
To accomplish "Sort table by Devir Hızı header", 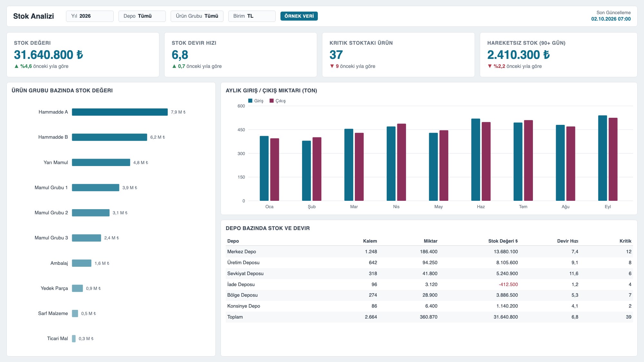I will click(x=568, y=241).
